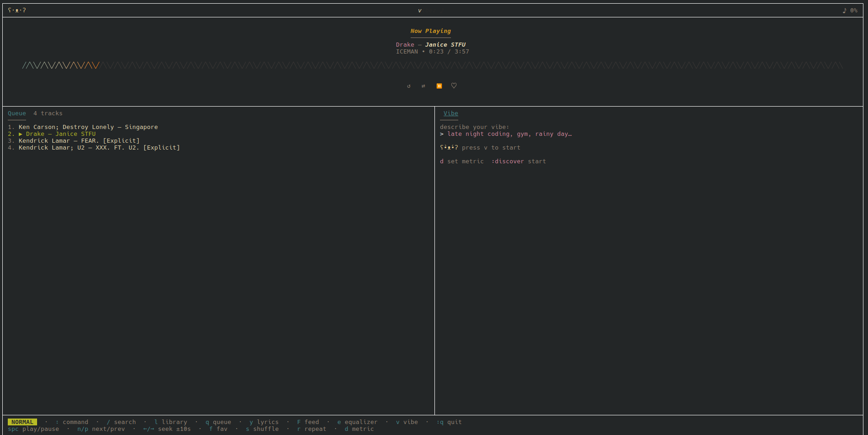
Task: Click 'n/p next/prev' footer hint
Action: pos(101,429)
